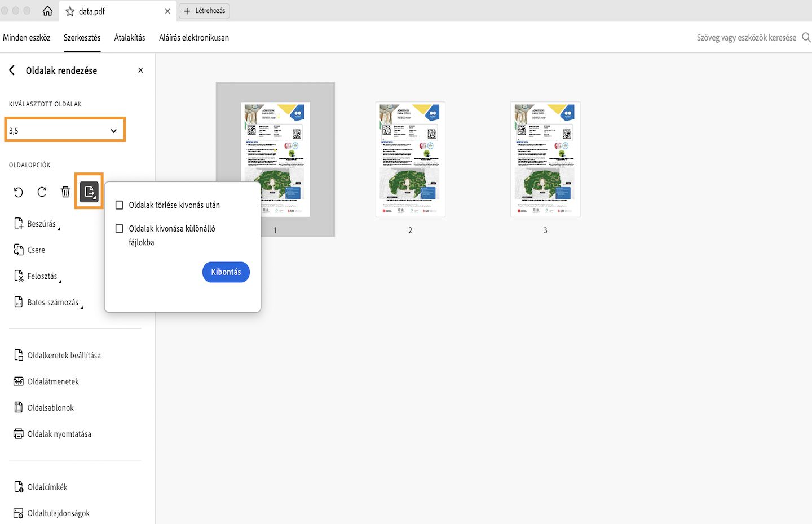The image size is (812, 524).
Task: Open the Bates-számozás numbering tool
Action: pyautogui.click(x=53, y=302)
